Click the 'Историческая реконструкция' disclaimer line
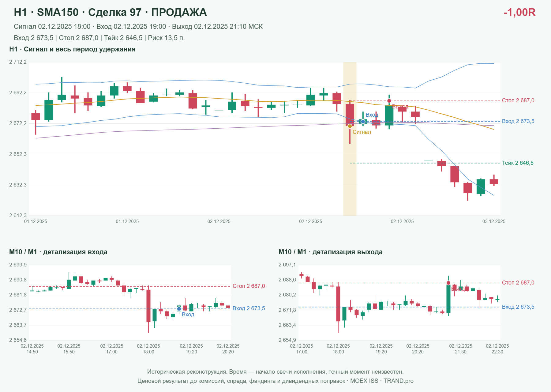Image resolution: width=551 pixels, height=392 pixels. click(x=275, y=372)
